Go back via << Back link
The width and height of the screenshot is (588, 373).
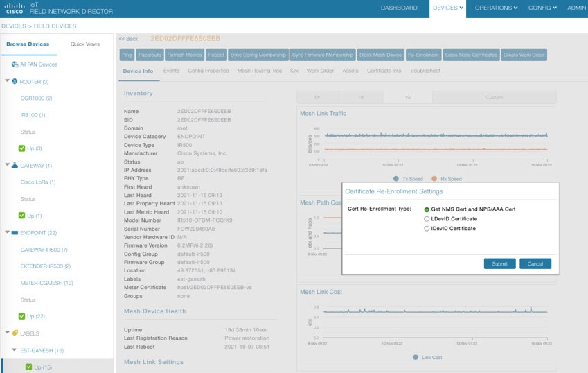(128, 39)
